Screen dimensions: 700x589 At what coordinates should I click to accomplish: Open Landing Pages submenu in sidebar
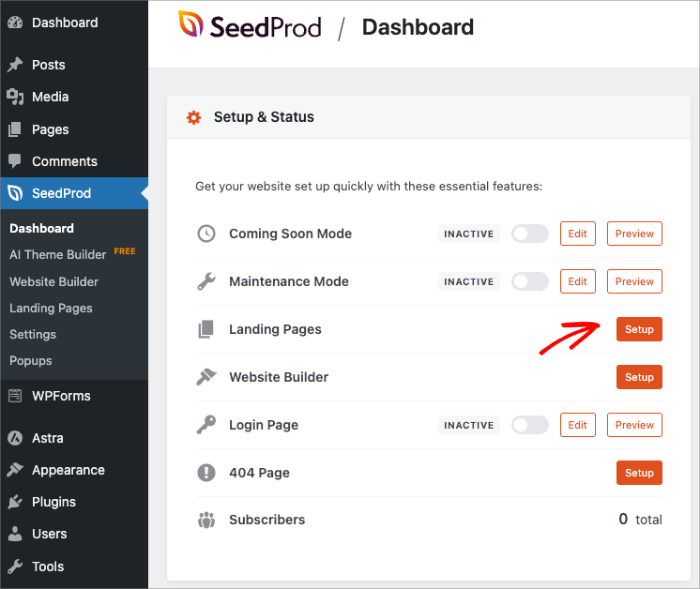(51, 308)
